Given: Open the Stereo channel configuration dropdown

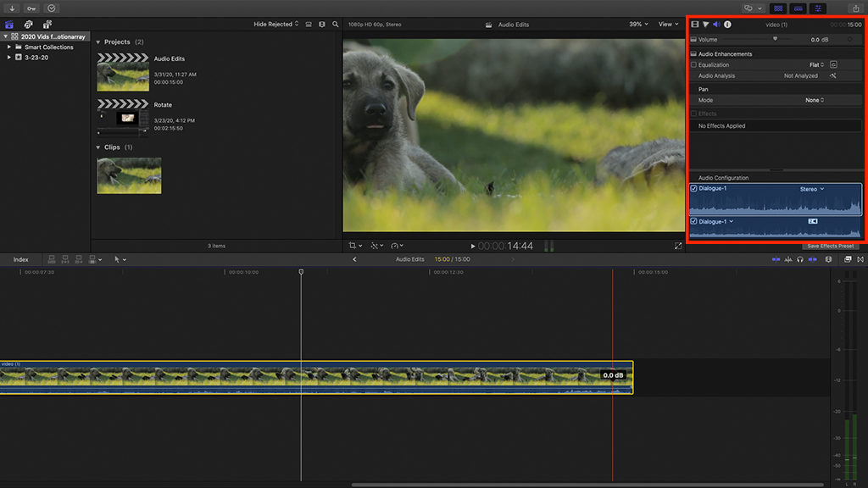Looking at the screenshot, I should (812, 189).
